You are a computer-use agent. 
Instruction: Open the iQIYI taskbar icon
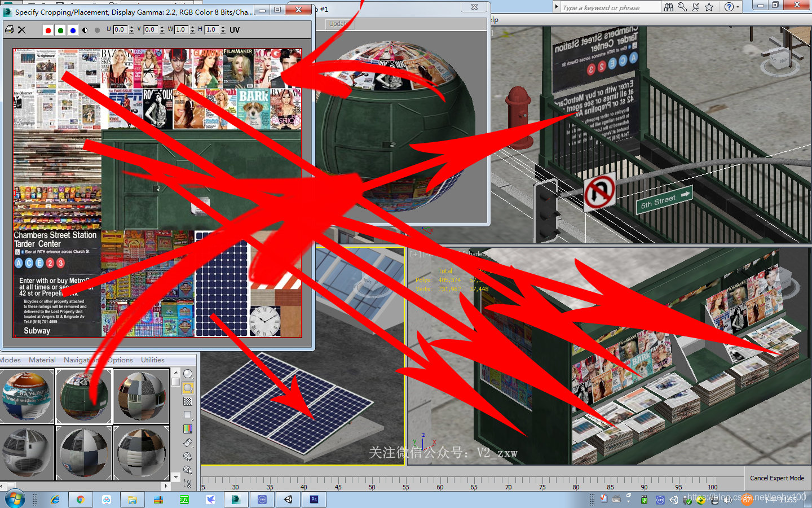click(x=184, y=500)
